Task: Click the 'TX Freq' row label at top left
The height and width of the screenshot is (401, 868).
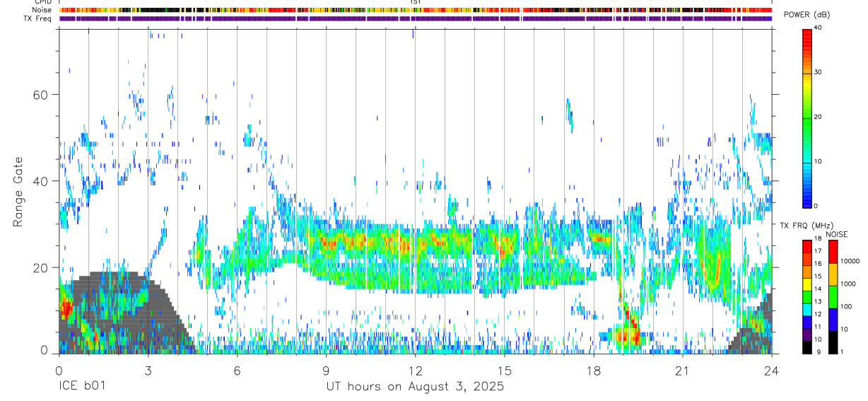Action: pos(37,18)
